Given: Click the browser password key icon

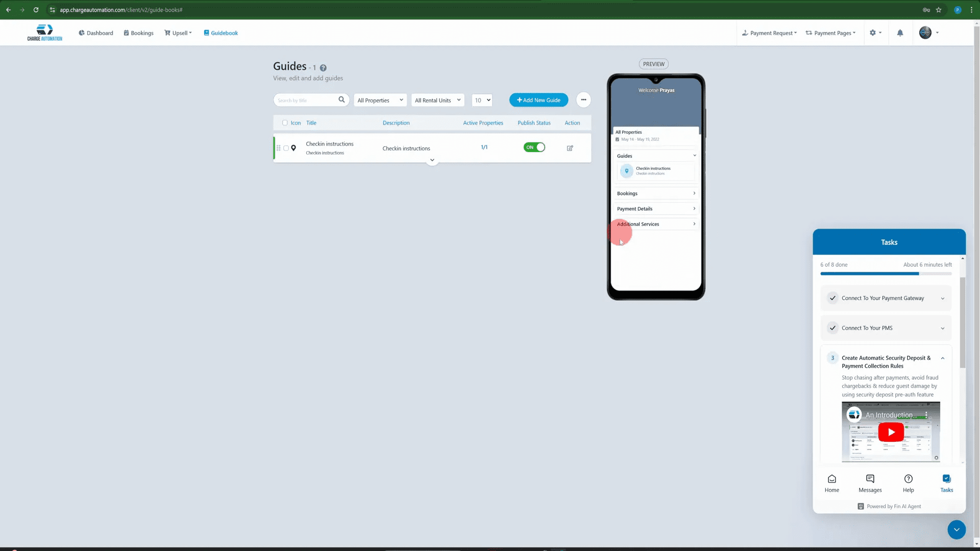Looking at the screenshot, I should (x=926, y=10).
